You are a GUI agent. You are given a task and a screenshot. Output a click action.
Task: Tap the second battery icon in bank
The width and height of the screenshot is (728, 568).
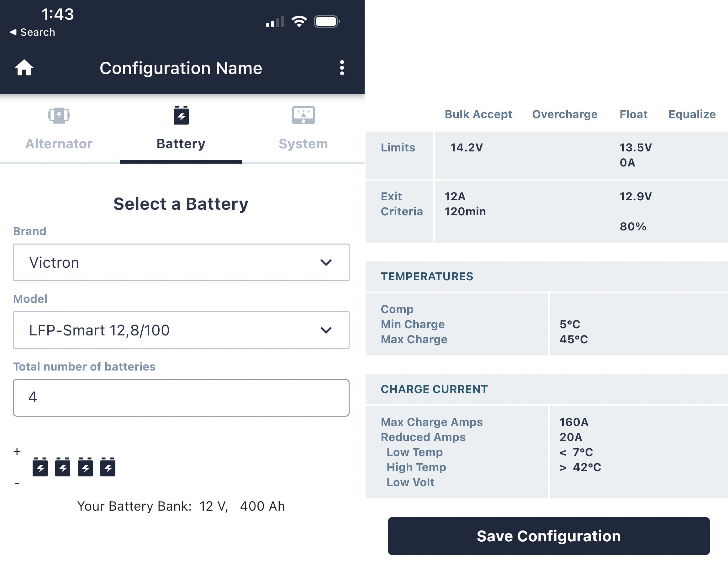coord(63,467)
